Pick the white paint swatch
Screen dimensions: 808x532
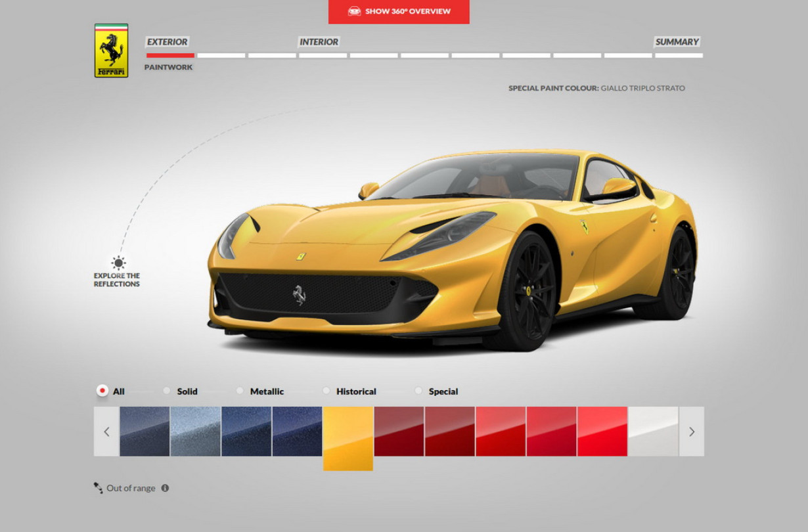653,431
